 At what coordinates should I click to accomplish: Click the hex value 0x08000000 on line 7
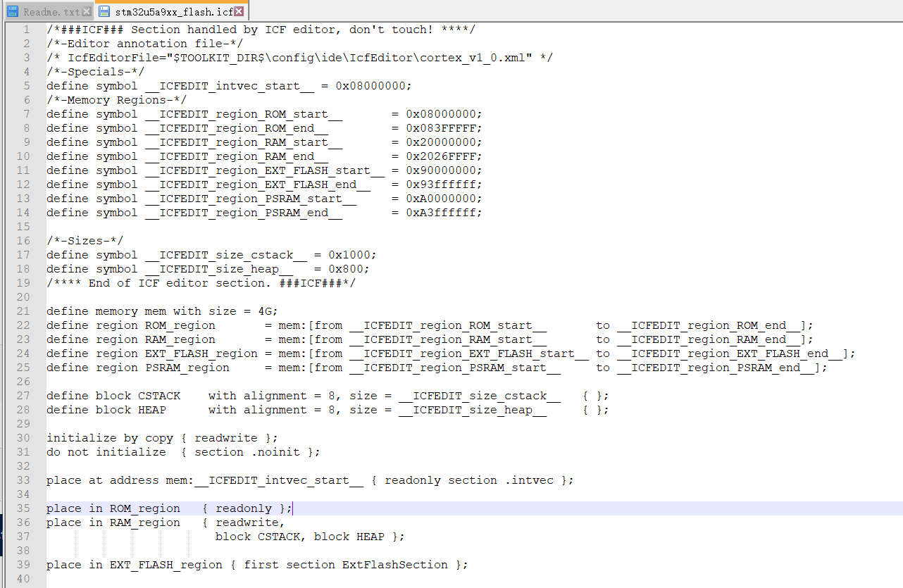[x=444, y=113]
